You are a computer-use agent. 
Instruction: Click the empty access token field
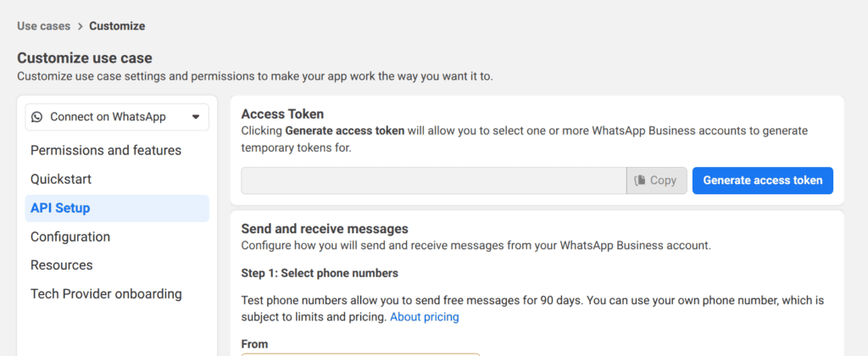[434, 181]
